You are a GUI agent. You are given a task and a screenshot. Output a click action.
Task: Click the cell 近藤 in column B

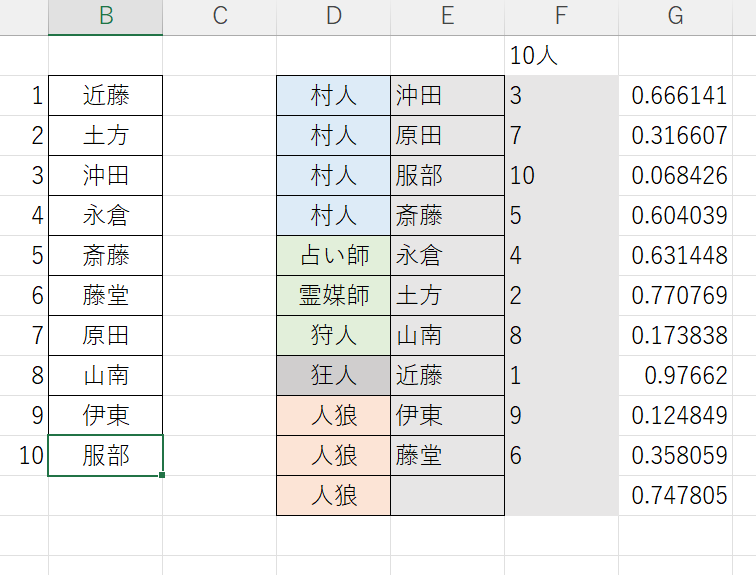pos(105,96)
